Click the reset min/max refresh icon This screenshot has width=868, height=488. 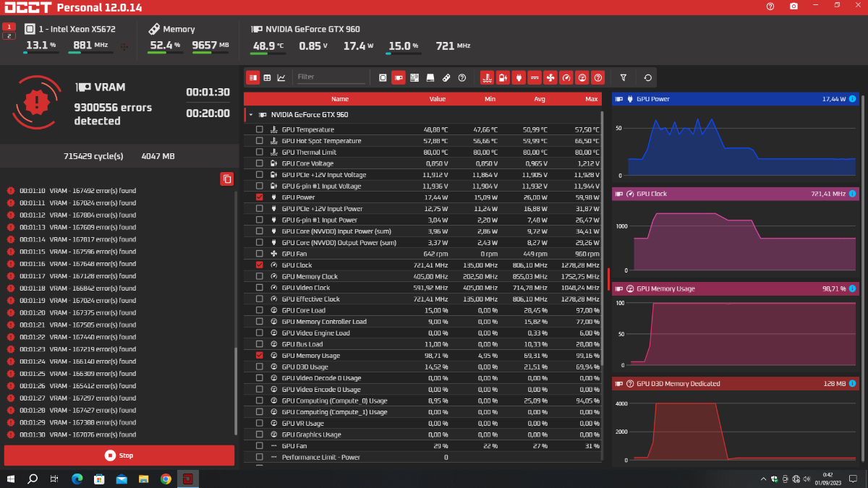click(x=647, y=77)
